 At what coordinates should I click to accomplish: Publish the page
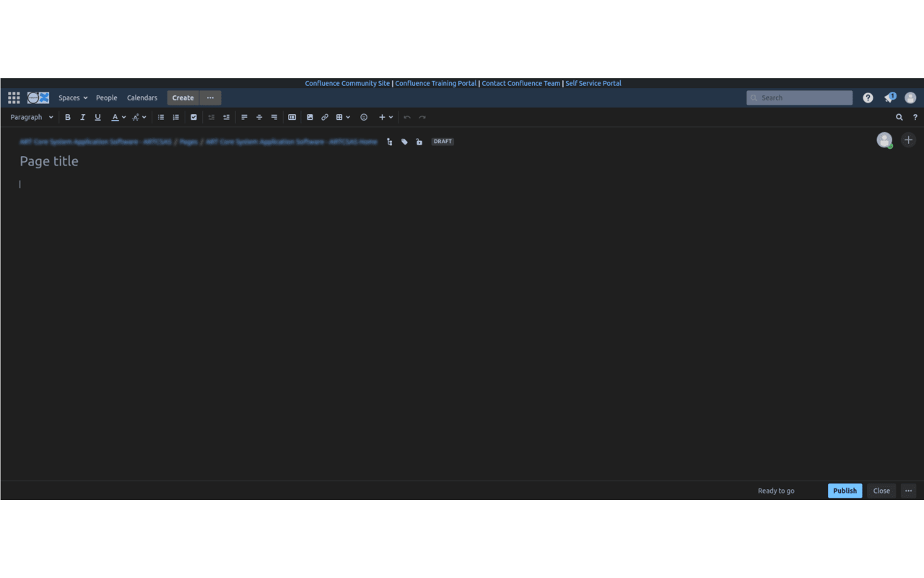845,491
